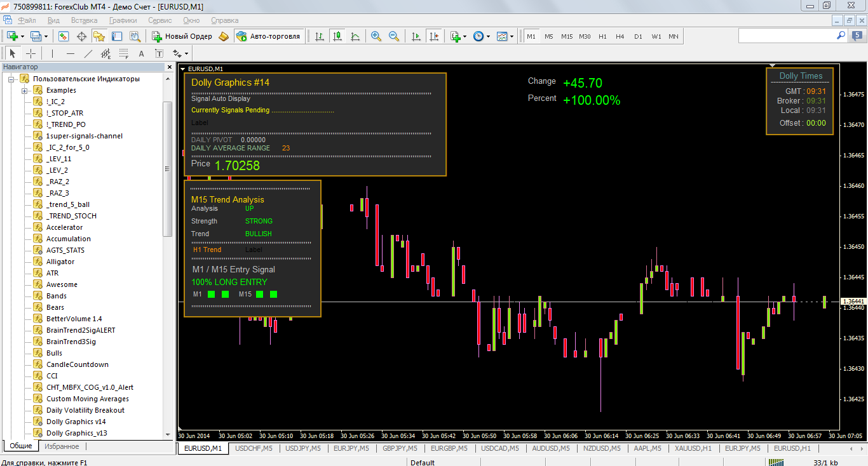The image size is (868, 466).
Task: Select Dolly Graphics v14 indicator
Action: click(x=76, y=422)
